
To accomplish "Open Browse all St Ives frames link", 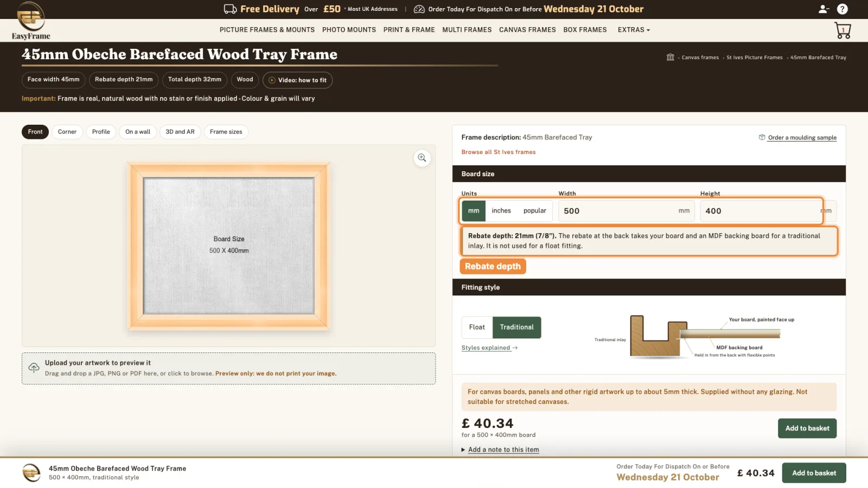I will 499,152.
